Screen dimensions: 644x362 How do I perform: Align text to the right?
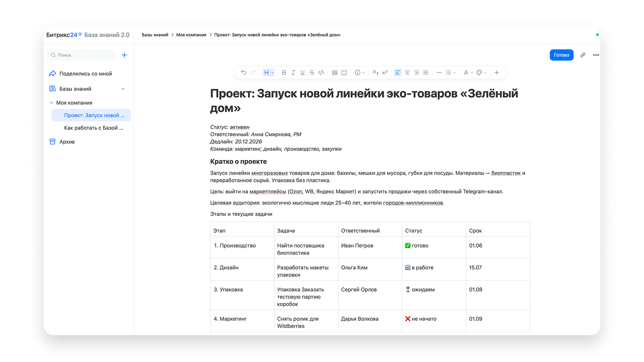416,72
